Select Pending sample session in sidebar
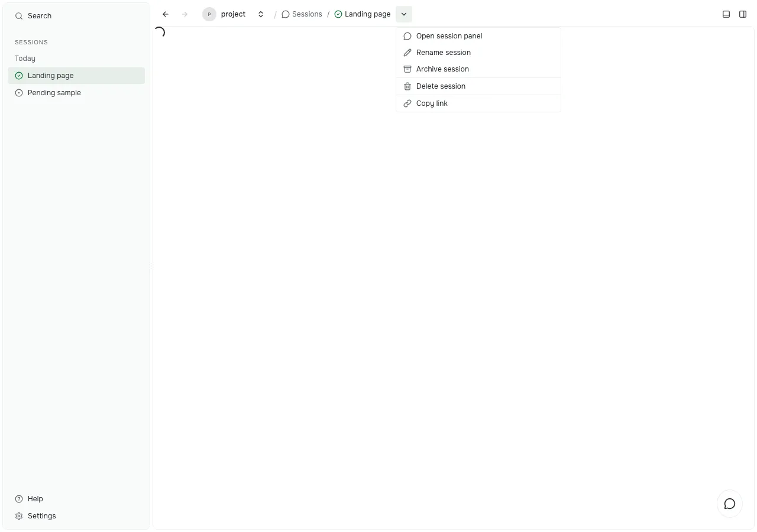 pos(76,93)
